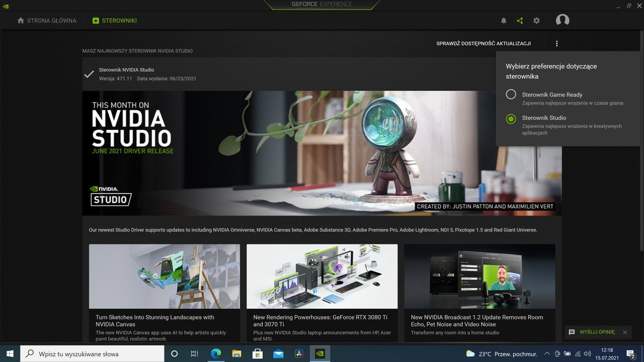This screenshot has height=362, width=644.
Task: Open Windows Action Center notifications
Action: point(630,354)
